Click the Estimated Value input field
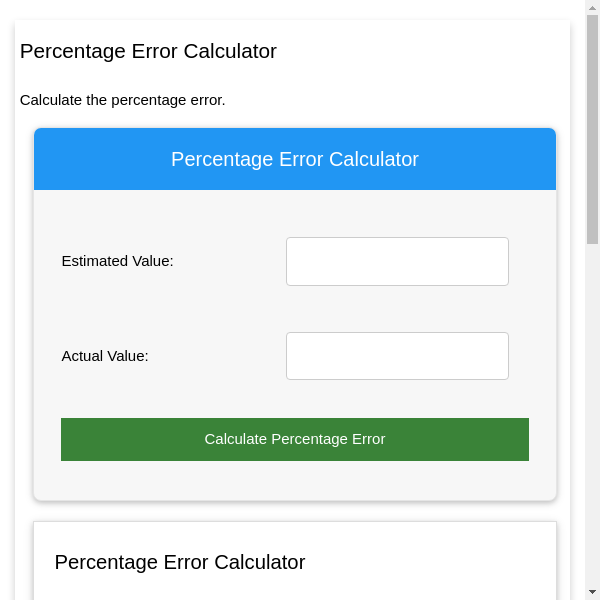Screen dimensions: 600x600 (x=397, y=261)
